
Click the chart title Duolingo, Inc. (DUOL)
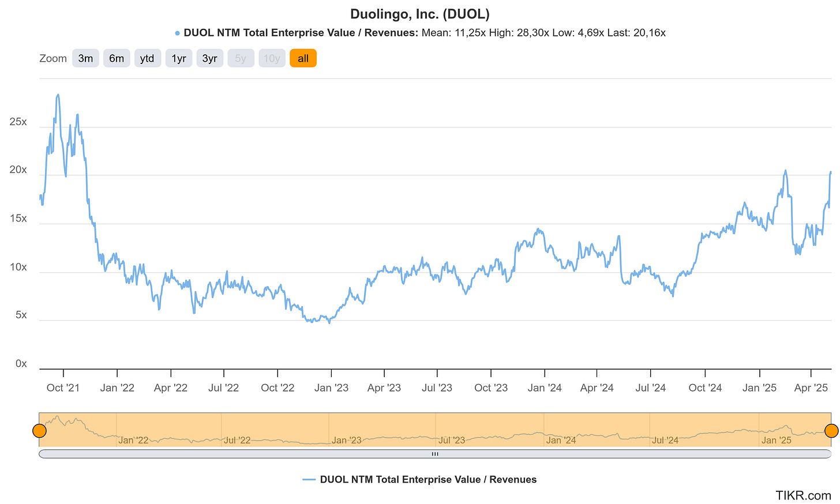420,14
